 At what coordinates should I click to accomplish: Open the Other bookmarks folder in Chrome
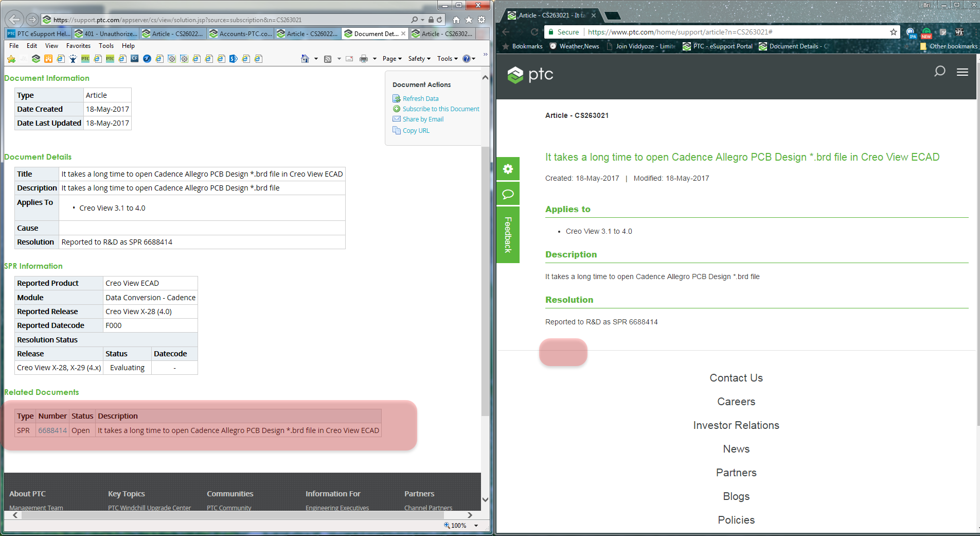click(948, 46)
